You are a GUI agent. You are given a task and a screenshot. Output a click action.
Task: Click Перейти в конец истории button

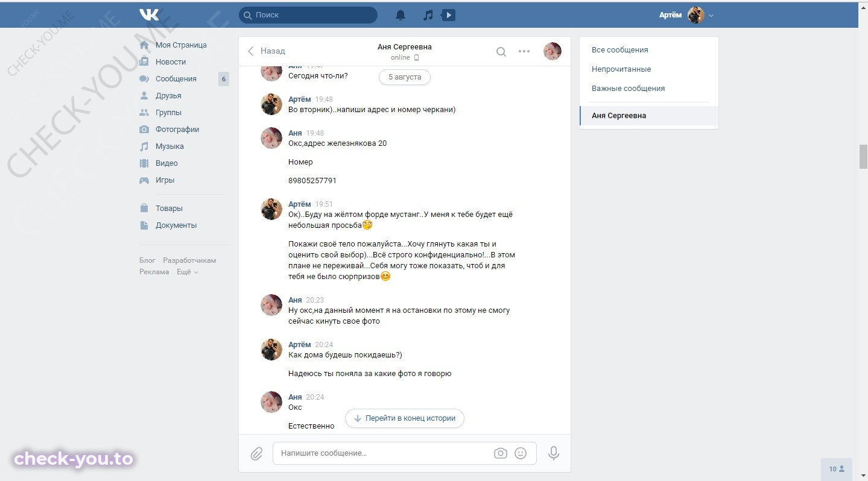(405, 418)
